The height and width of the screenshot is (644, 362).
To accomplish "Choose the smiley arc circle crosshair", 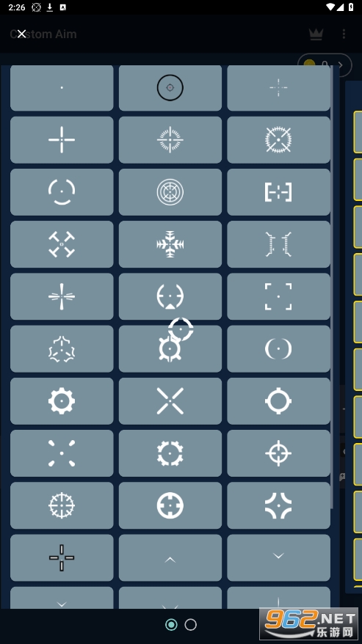I will (62, 192).
